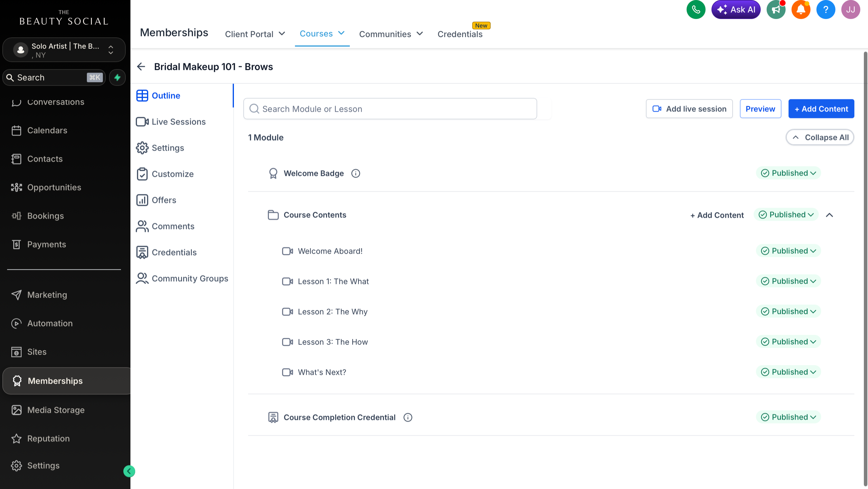Collapse the Course Contents module chevron
This screenshot has height=489, width=868.
pos(829,215)
